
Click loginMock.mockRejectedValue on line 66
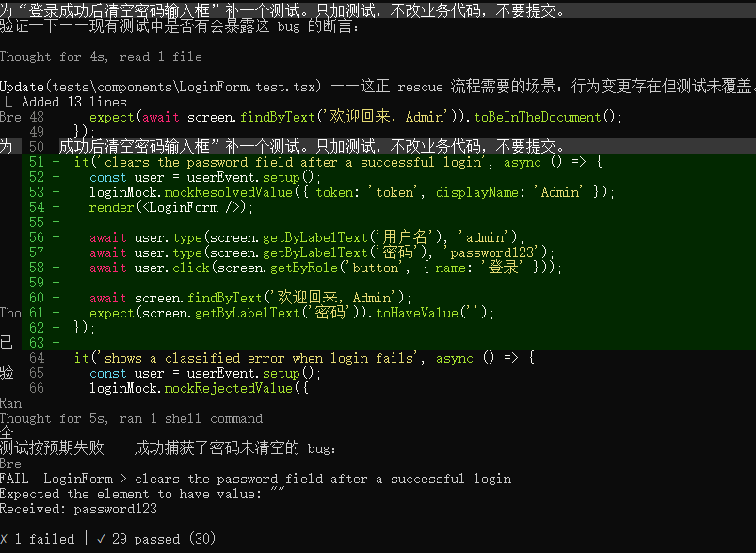click(191, 388)
